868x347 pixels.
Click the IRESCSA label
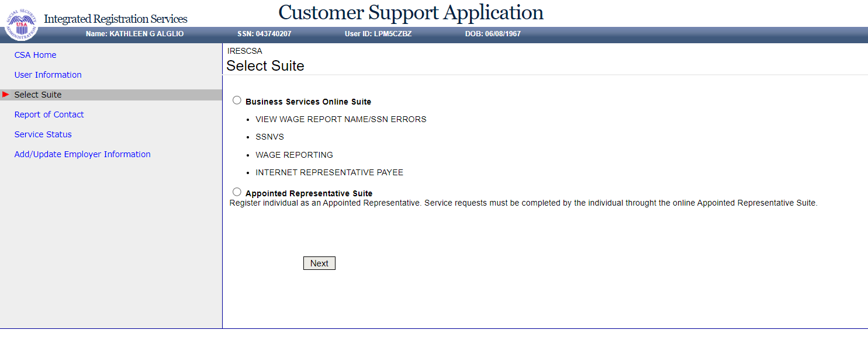245,51
